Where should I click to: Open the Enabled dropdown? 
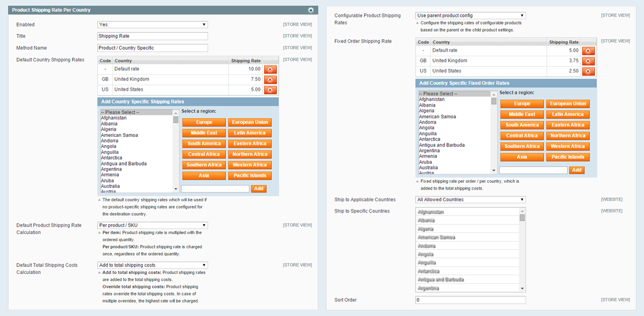152,25
